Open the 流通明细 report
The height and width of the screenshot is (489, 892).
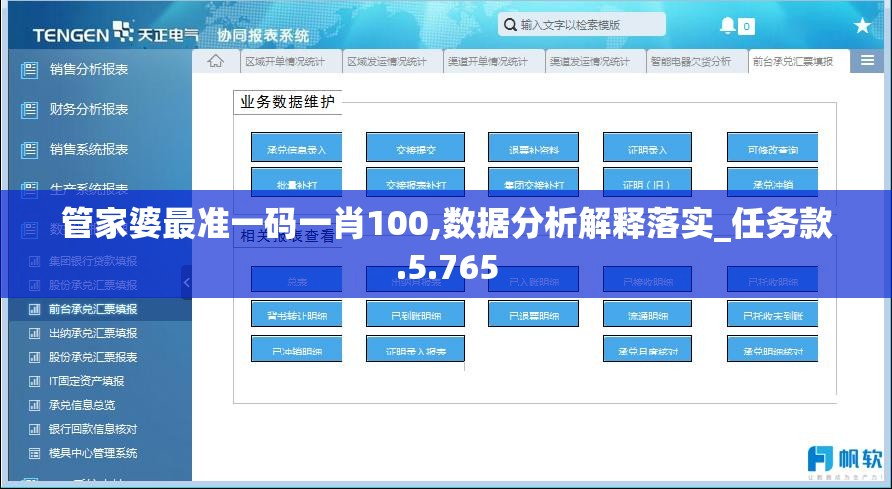coord(647,313)
